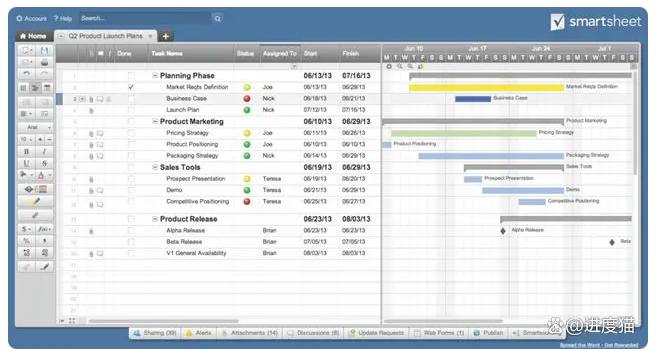Click the Redo arrow icon
The height and width of the screenshot is (360, 656).
pos(44,74)
